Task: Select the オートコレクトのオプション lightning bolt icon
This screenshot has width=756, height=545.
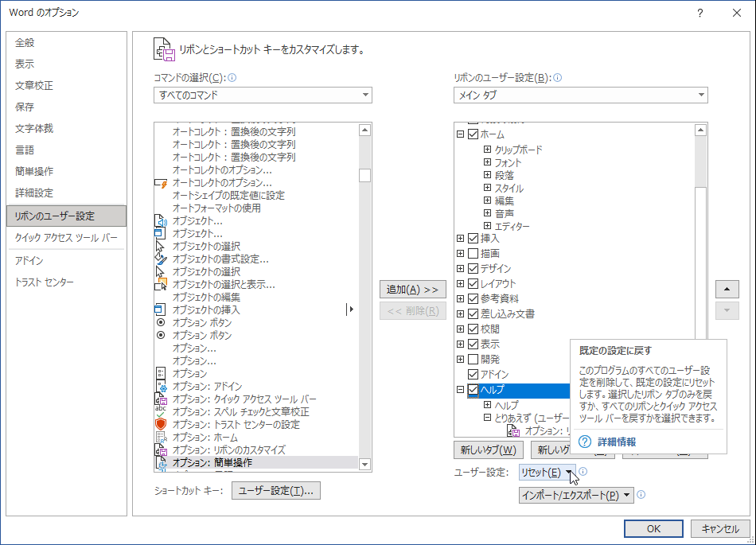Action: click(164, 184)
